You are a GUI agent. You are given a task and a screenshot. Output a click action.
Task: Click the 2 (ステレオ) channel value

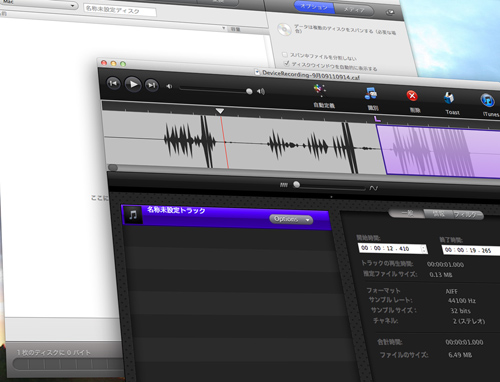click(x=469, y=321)
